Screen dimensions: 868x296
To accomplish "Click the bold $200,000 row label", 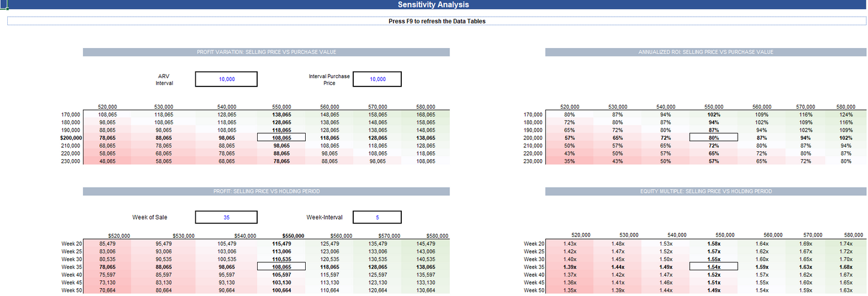I will tap(70, 137).
